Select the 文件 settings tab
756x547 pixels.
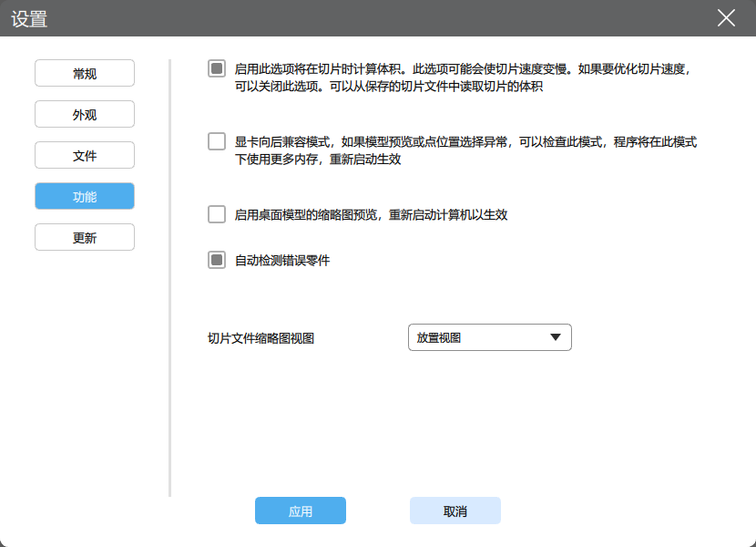coord(85,155)
